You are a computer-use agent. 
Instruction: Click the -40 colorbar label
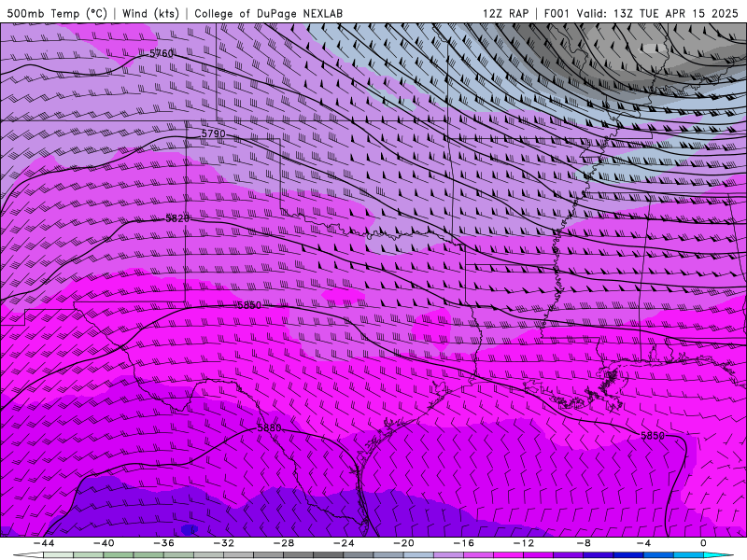pyautogui.click(x=104, y=543)
